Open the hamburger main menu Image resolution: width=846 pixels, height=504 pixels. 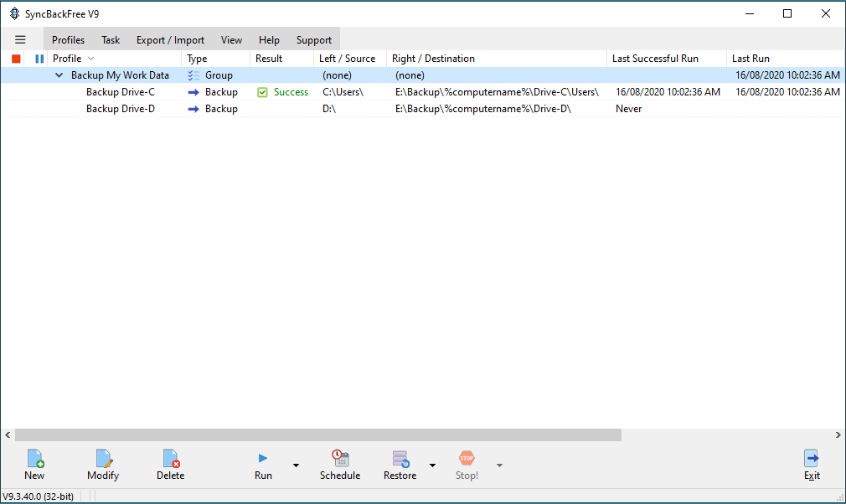[20, 39]
